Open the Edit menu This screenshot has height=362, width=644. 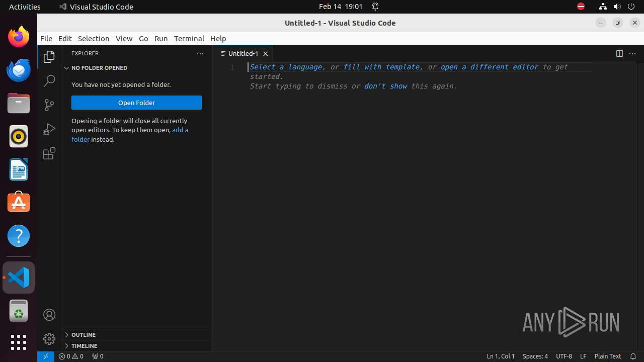click(x=65, y=39)
